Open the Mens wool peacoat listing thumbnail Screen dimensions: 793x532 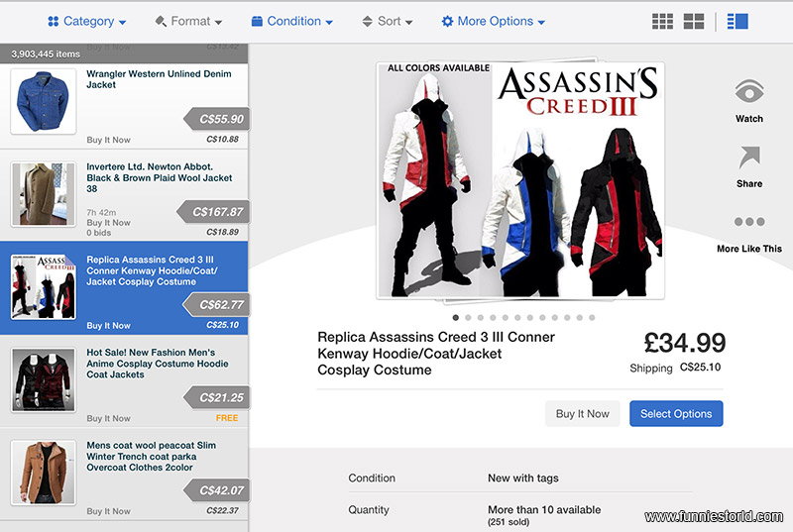(x=44, y=473)
